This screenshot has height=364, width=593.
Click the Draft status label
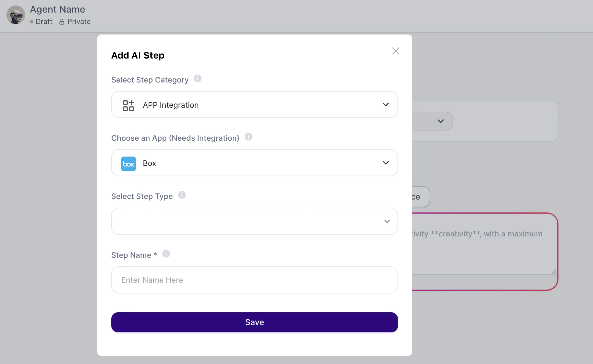click(44, 22)
